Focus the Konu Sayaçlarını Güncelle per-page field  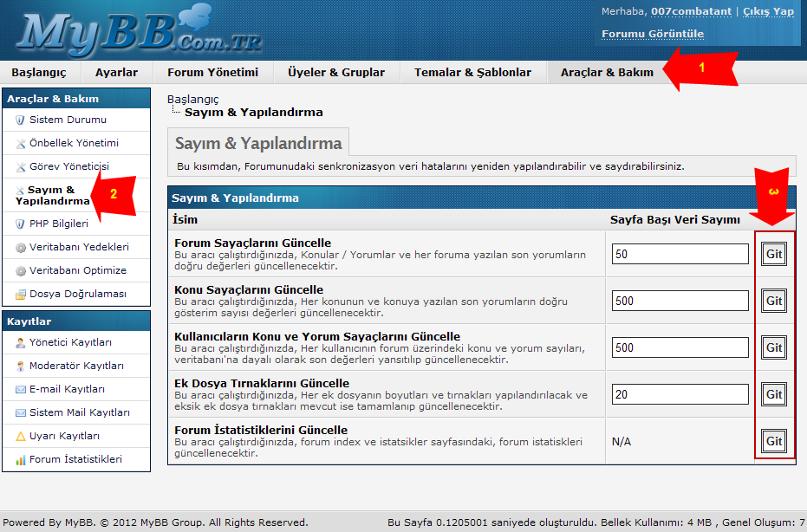pyautogui.click(x=680, y=301)
